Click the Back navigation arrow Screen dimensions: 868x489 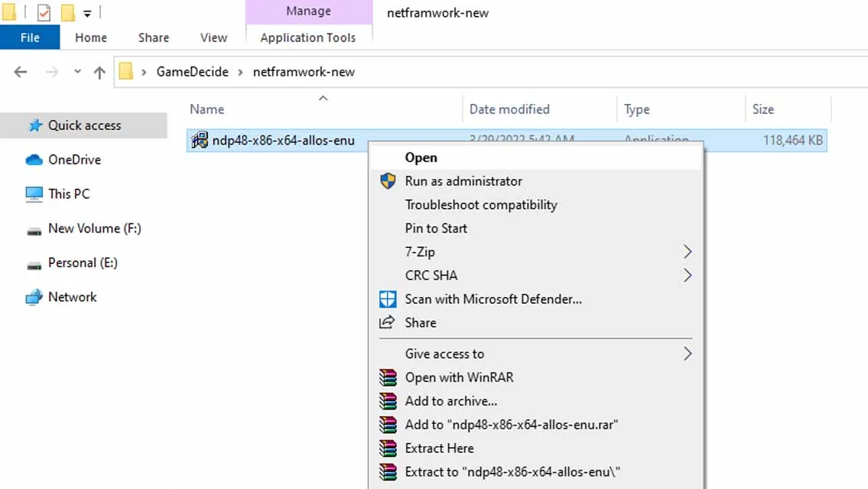[21, 72]
